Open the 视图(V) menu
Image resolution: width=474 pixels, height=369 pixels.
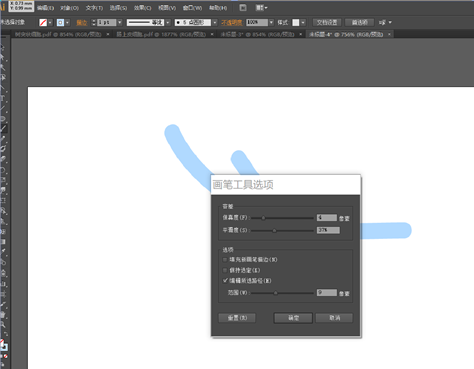pyautogui.click(x=167, y=8)
